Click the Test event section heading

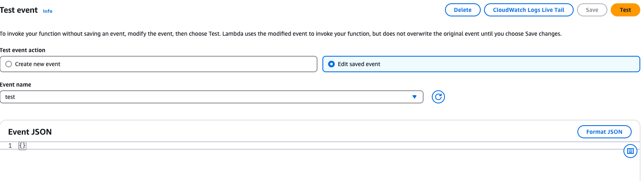coord(19,10)
